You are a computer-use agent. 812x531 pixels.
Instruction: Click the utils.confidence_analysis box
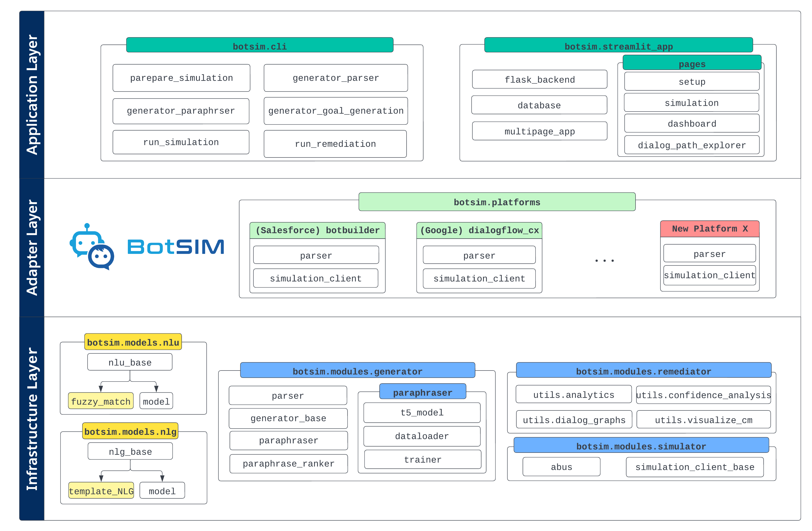point(703,395)
